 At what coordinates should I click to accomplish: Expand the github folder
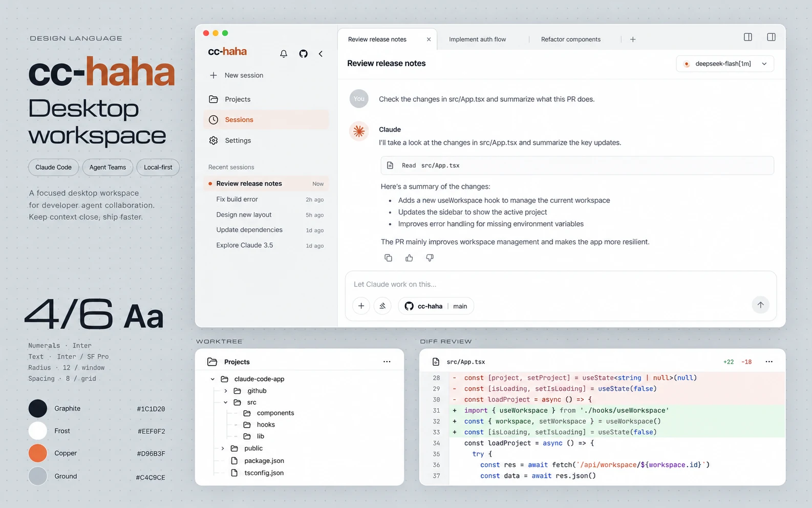[x=226, y=391]
